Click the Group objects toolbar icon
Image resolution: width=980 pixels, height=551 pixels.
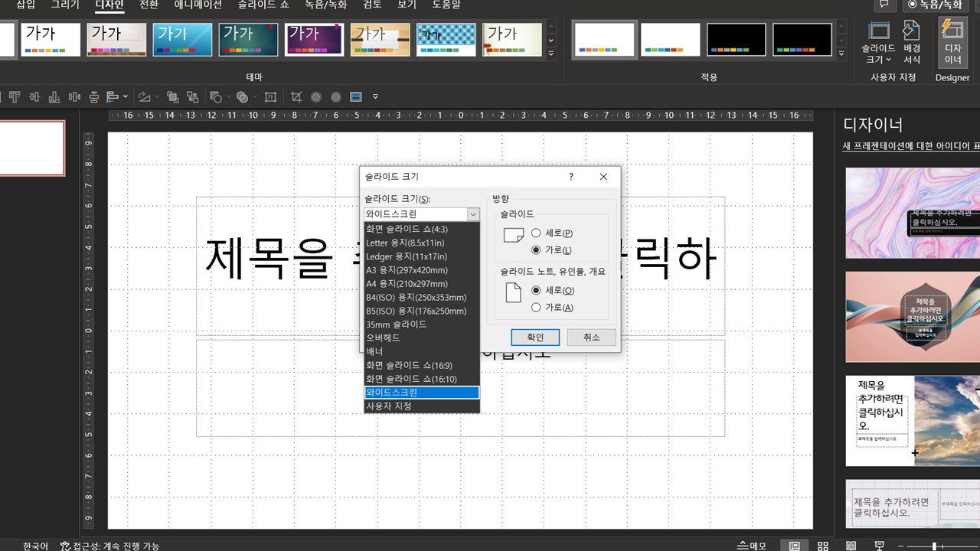(x=172, y=97)
